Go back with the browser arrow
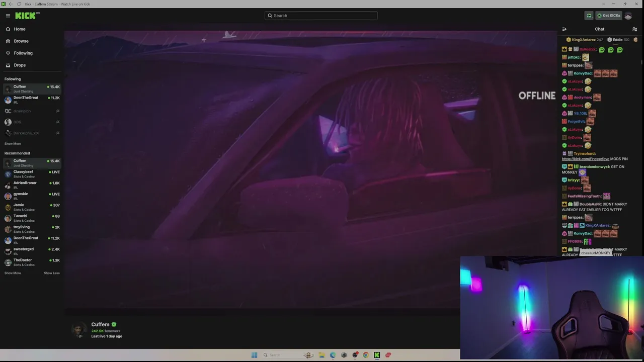Viewport: 644px width, 362px height. pyautogui.click(x=11, y=4)
